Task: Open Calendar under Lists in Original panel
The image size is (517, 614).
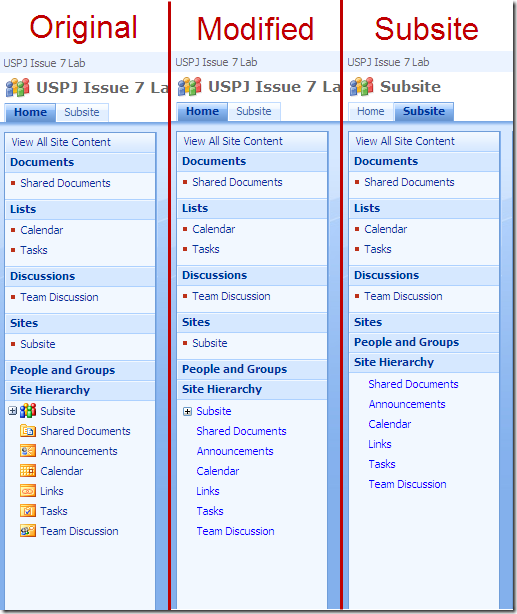Action: [42, 230]
